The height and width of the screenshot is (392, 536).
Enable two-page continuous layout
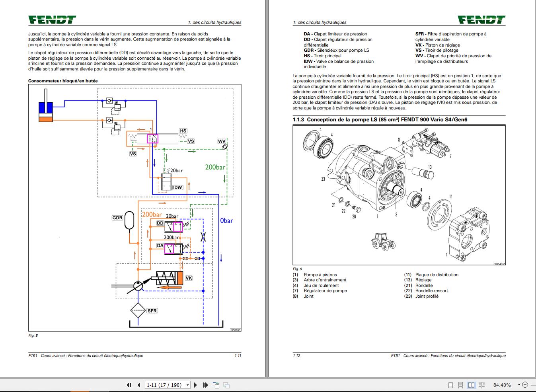tap(482, 385)
